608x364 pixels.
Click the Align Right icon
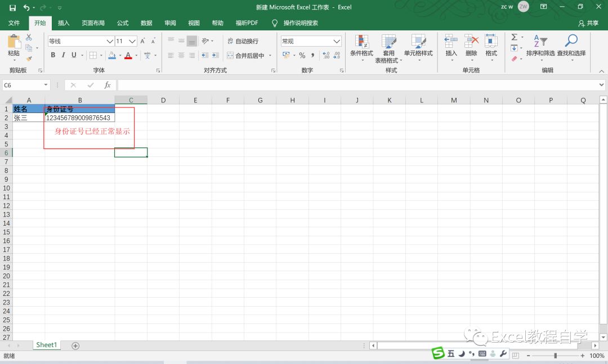point(192,56)
